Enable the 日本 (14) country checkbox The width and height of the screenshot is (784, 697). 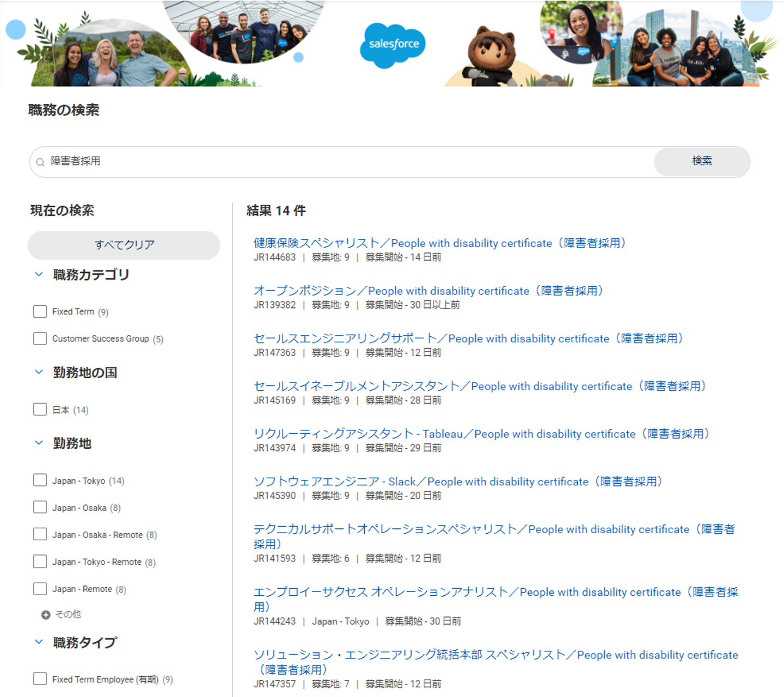40,409
